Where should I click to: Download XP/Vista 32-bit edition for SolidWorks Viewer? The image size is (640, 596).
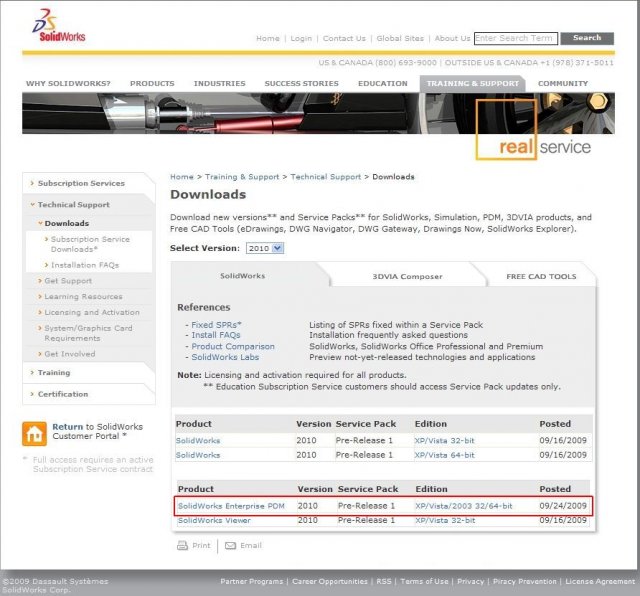445,520
